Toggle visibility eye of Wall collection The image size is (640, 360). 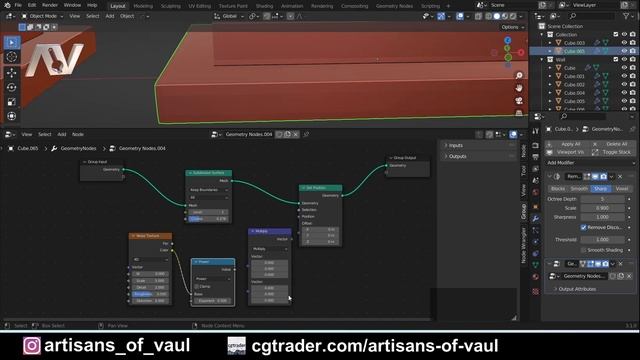624,59
